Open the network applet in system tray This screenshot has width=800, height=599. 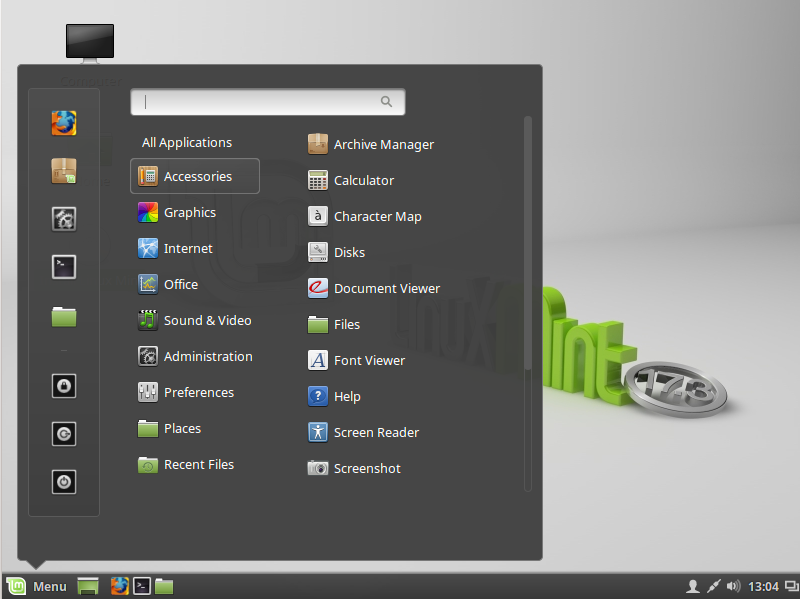[713, 586]
